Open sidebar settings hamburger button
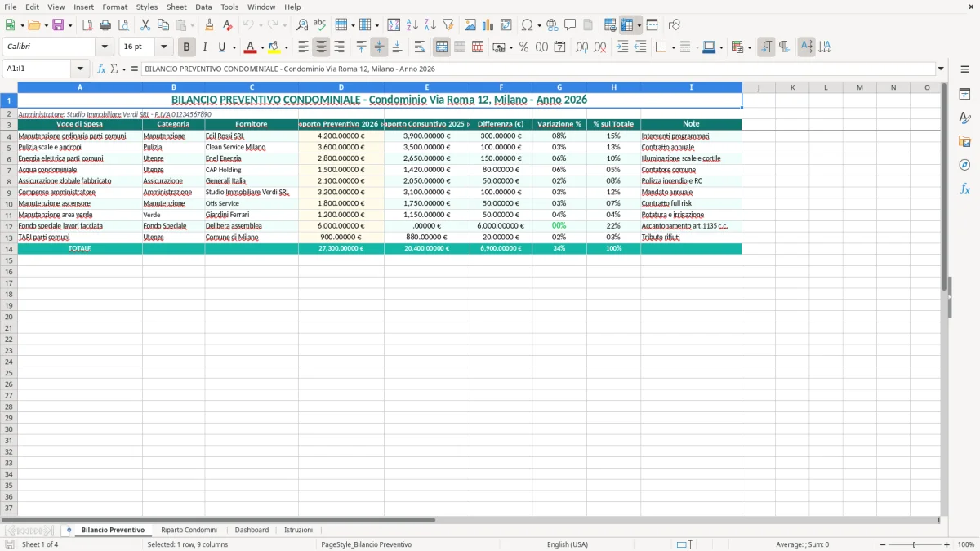Screen dimensions: 980x551 [x=964, y=69]
